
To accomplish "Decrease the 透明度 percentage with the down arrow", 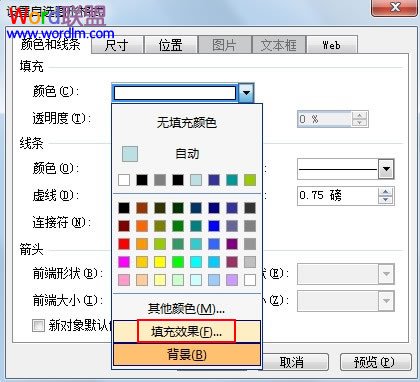I will point(360,123).
